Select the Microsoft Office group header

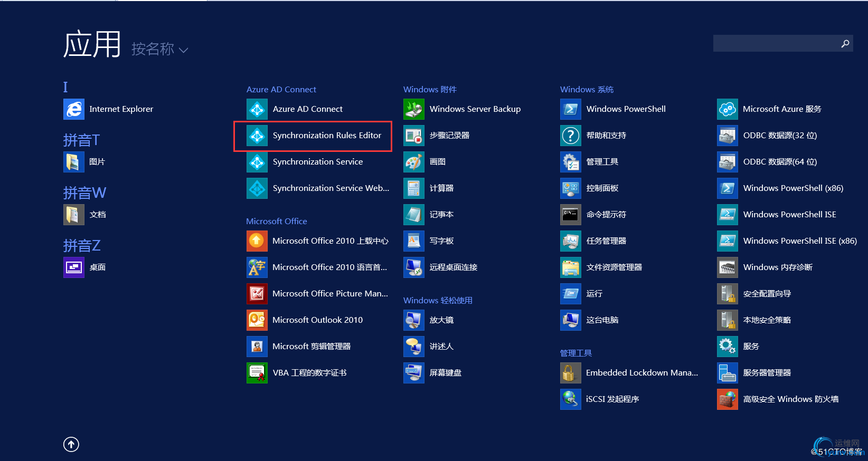click(x=277, y=222)
